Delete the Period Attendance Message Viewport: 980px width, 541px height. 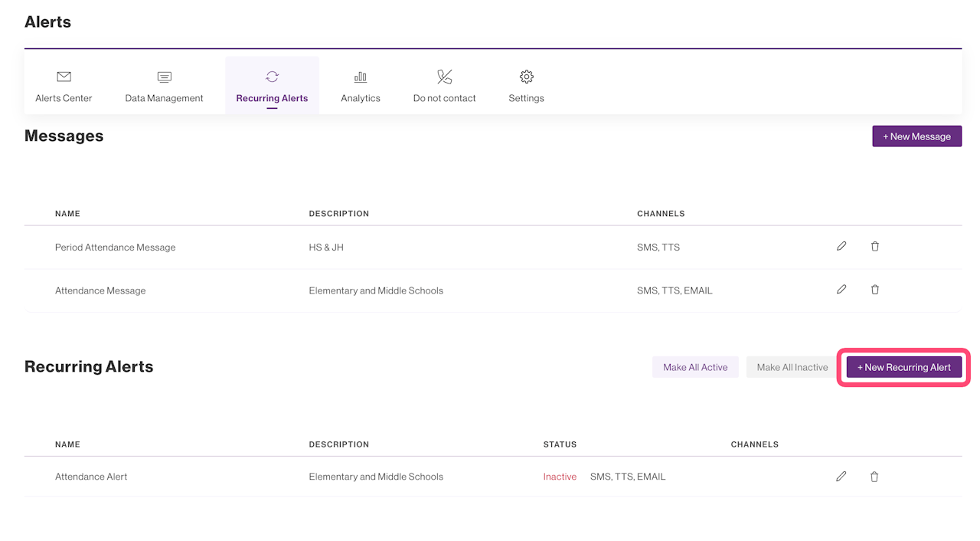coord(874,247)
